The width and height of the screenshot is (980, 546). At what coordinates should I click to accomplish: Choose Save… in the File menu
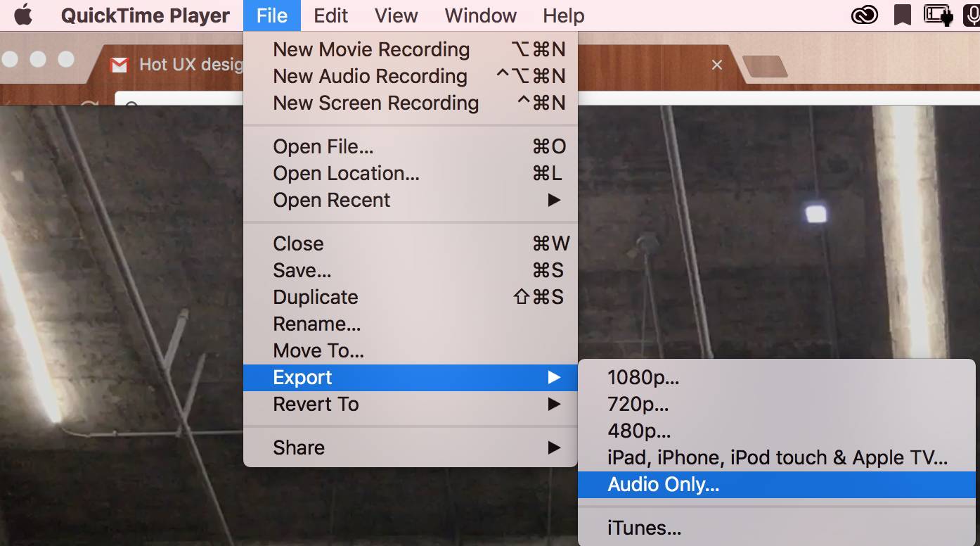click(411, 270)
